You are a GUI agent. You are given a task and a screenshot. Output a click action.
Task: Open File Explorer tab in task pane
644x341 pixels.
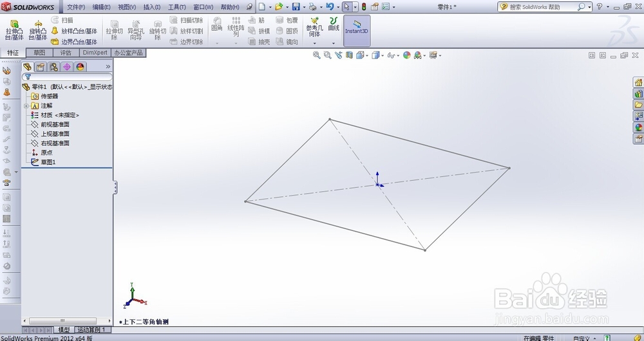coord(638,105)
